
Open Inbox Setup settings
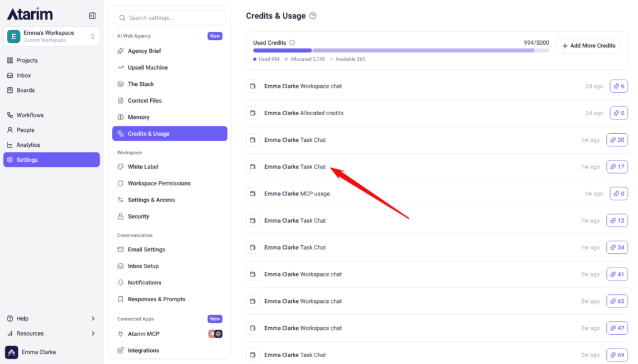coord(143,266)
